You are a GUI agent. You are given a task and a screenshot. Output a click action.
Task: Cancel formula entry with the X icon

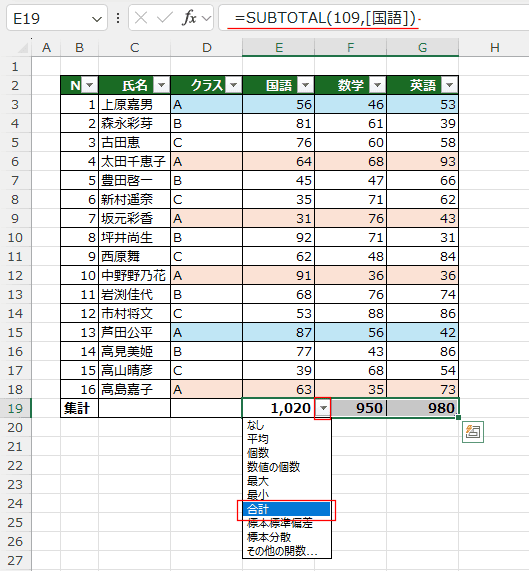click(x=141, y=17)
